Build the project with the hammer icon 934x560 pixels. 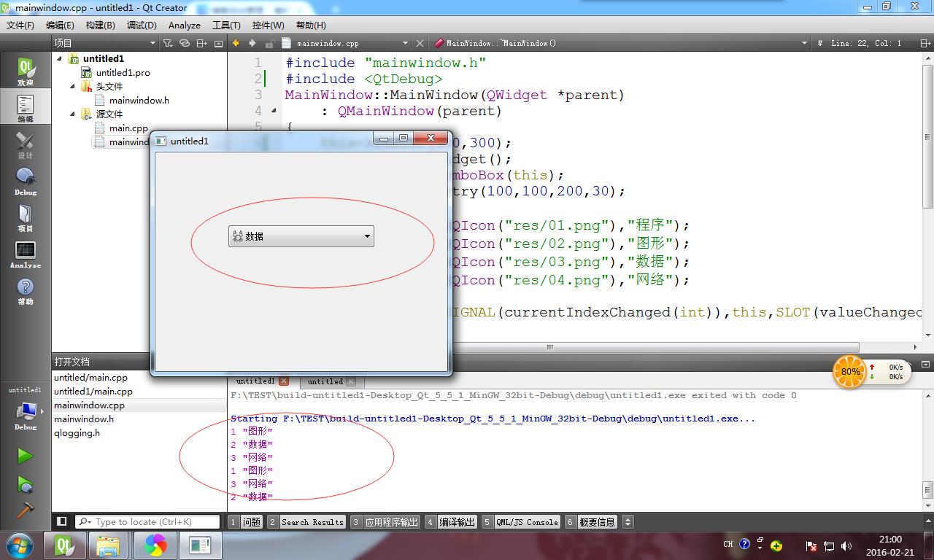pos(26,510)
